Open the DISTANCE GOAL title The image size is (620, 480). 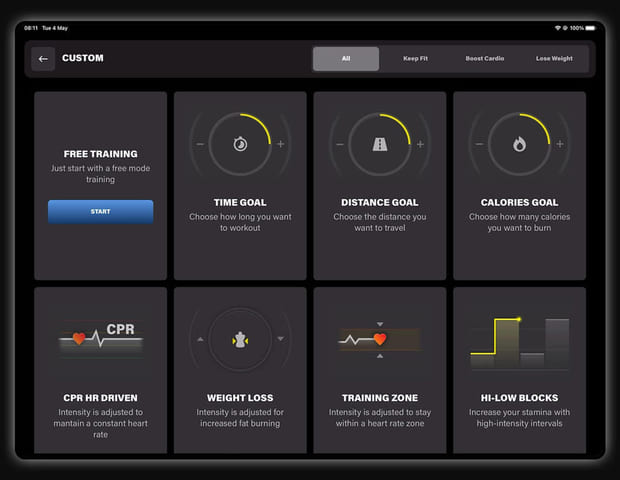[380, 202]
